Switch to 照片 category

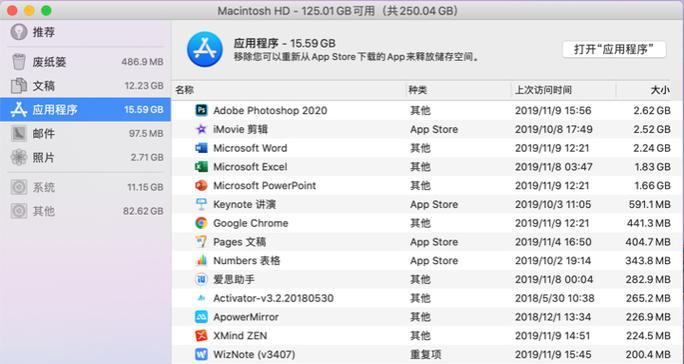[x=86, y=157]
